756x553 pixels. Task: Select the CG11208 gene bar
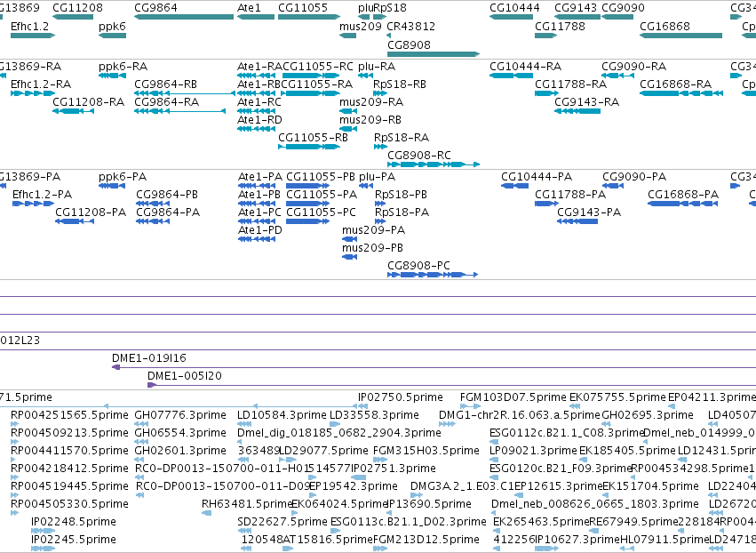click(x=73, y=17)
